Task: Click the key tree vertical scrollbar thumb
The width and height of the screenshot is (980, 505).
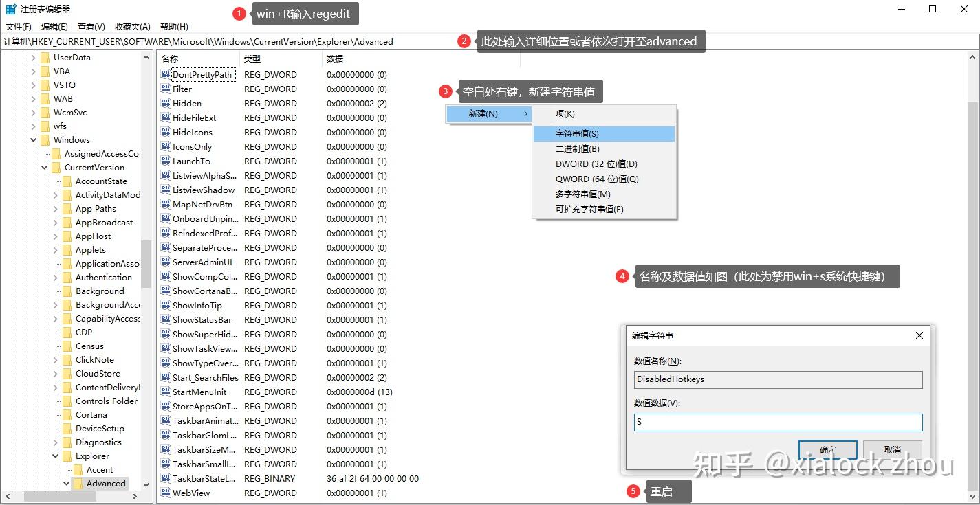Action: (146, 264)
